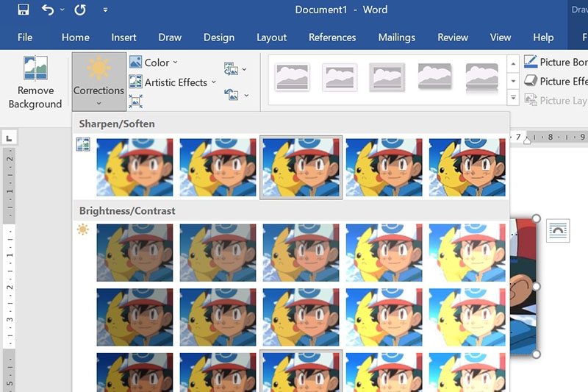
Task: Click the Redo icon in title bar
Action: coord(80,10)
